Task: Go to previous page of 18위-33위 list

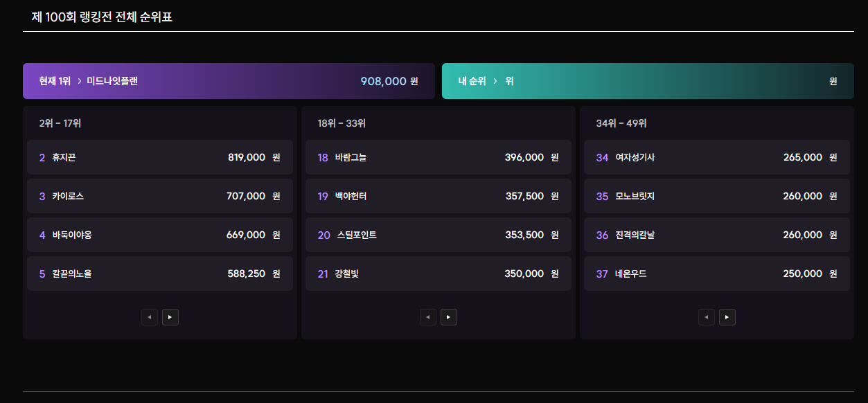Action: (428, 317)
